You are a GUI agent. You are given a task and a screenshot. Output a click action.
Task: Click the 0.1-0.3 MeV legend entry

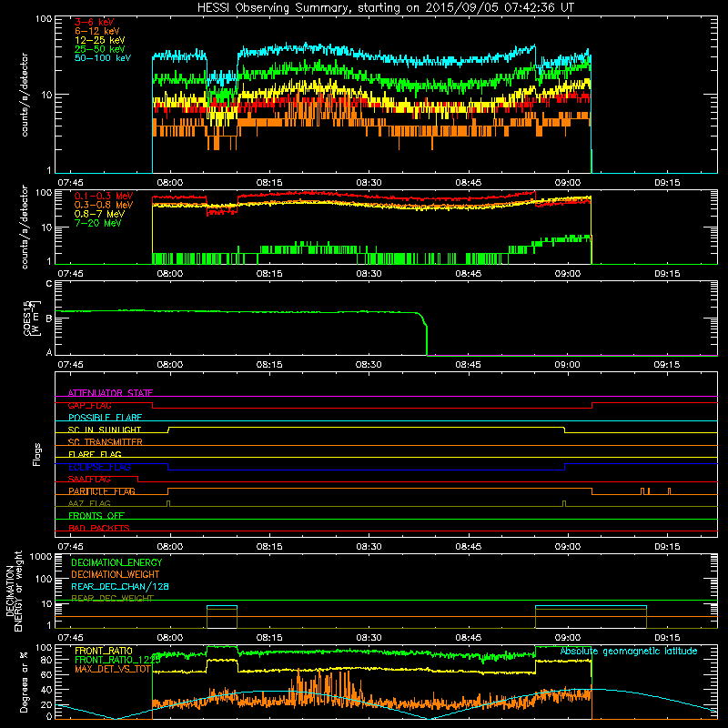pos(104,196)
